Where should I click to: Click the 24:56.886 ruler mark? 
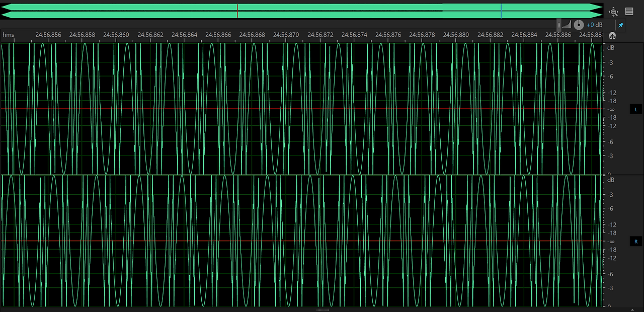click(x=558, y=35)
